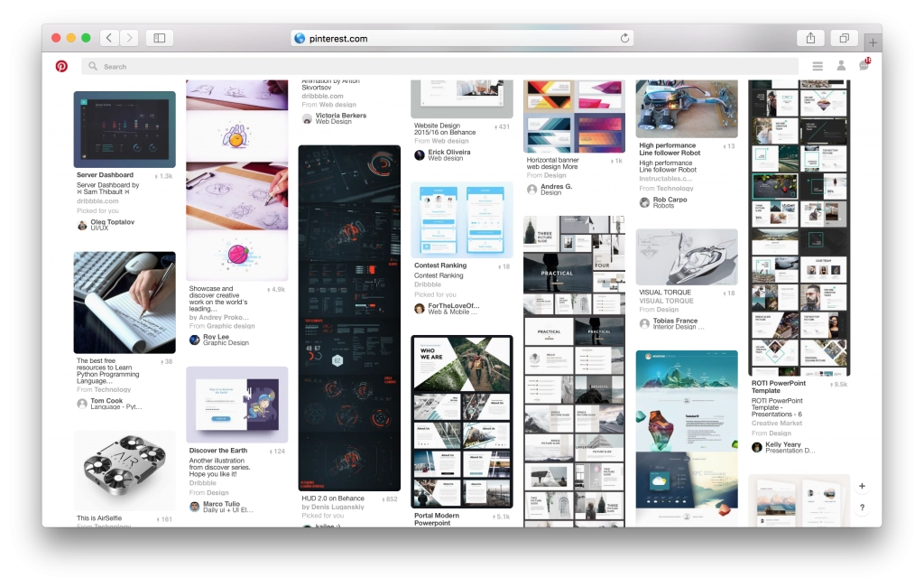Click Rob Carpo's avatar icon
924x587 pixels.
pyautogui.click(x=644, y=202)
